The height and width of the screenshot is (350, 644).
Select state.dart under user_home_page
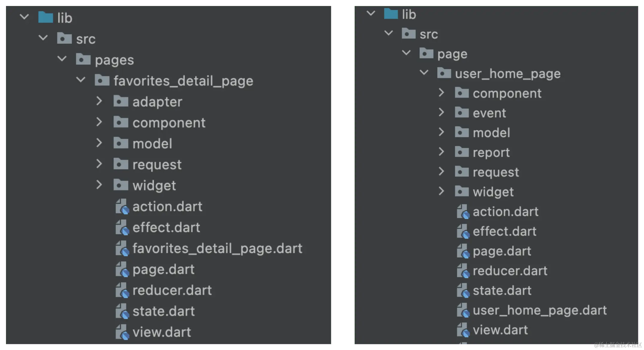(502, 291)
